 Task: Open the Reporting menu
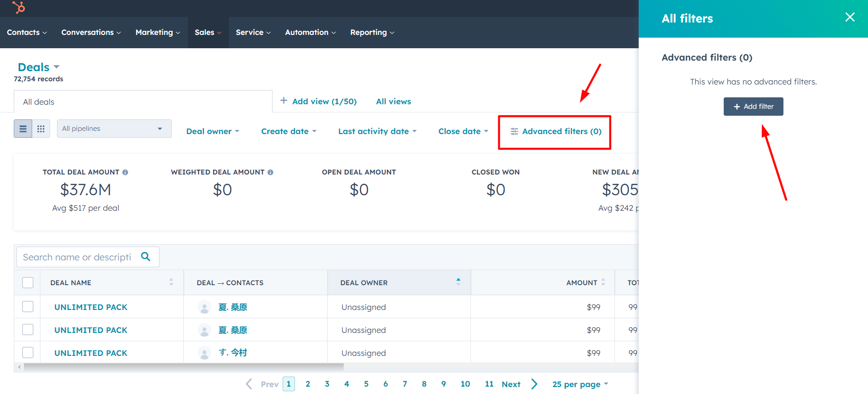(372, 33)
